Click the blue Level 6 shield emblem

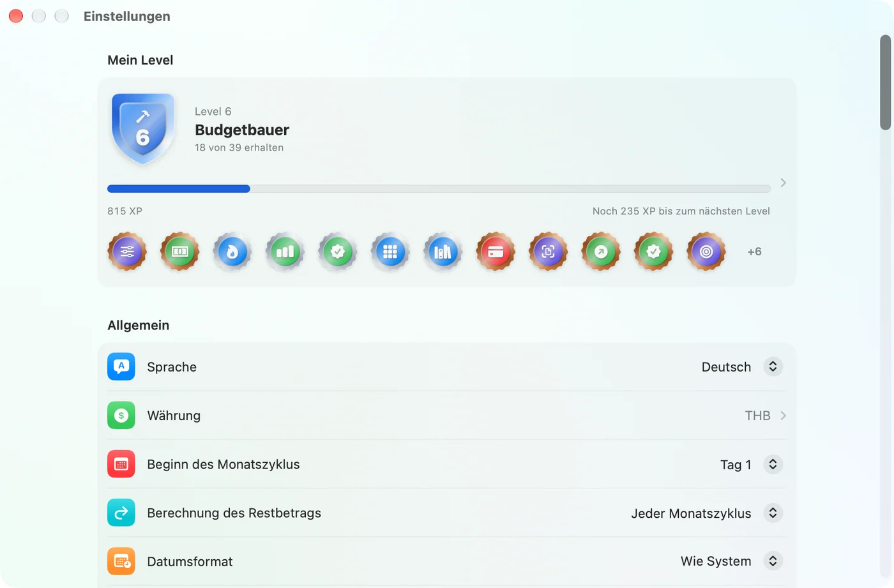[x=143, y=129]
